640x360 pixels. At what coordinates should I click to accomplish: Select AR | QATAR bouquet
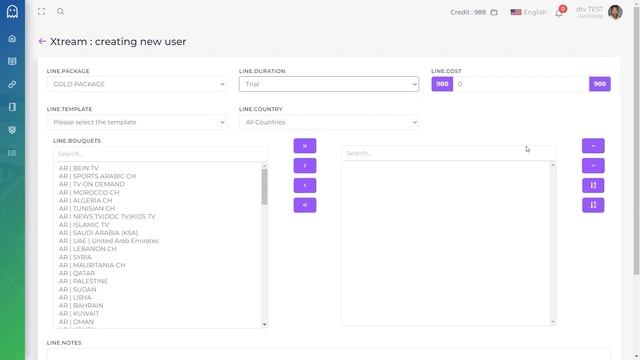click(x=77, y=273)
